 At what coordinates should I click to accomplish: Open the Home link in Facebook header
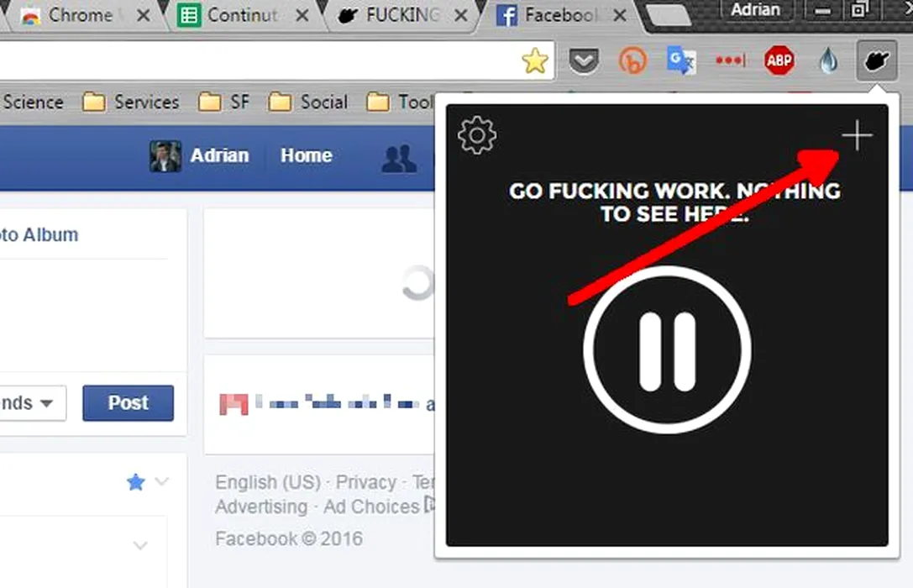[x=306, y=155]
